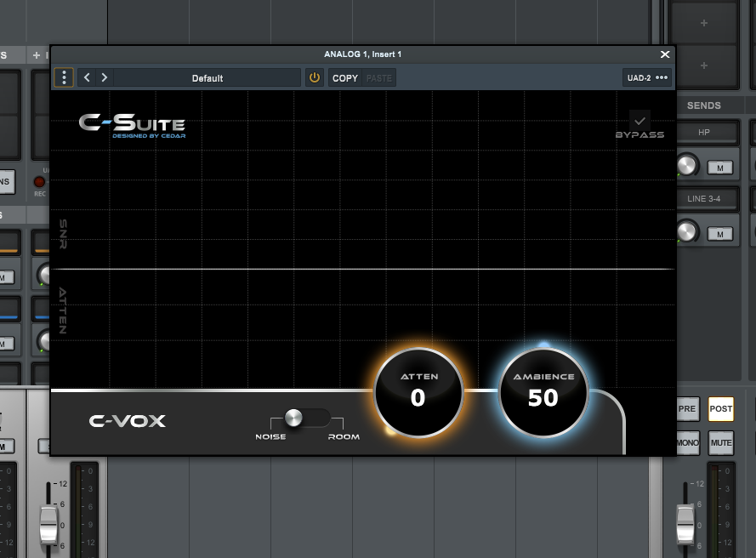This screenshot has width=756, height=558.
Task: Click the ATTEN knob
Action: pyautogui.click(x=418, y=392)
